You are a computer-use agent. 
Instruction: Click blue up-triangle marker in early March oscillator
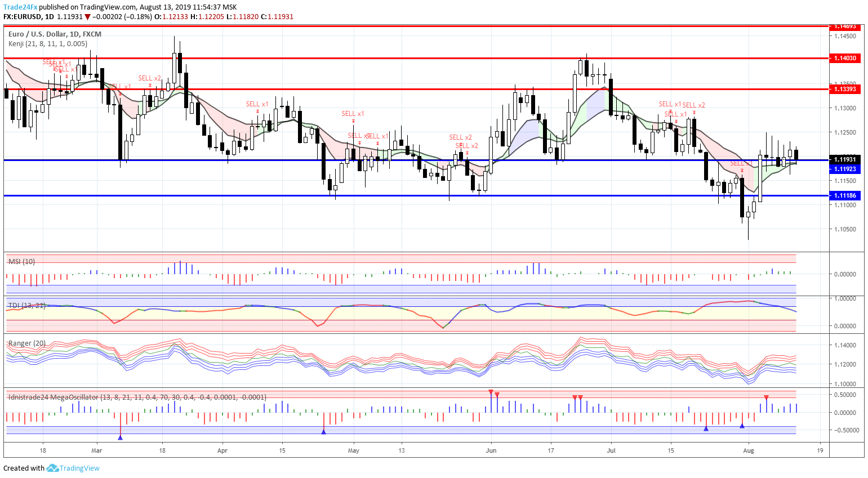(x=120, y=437)
